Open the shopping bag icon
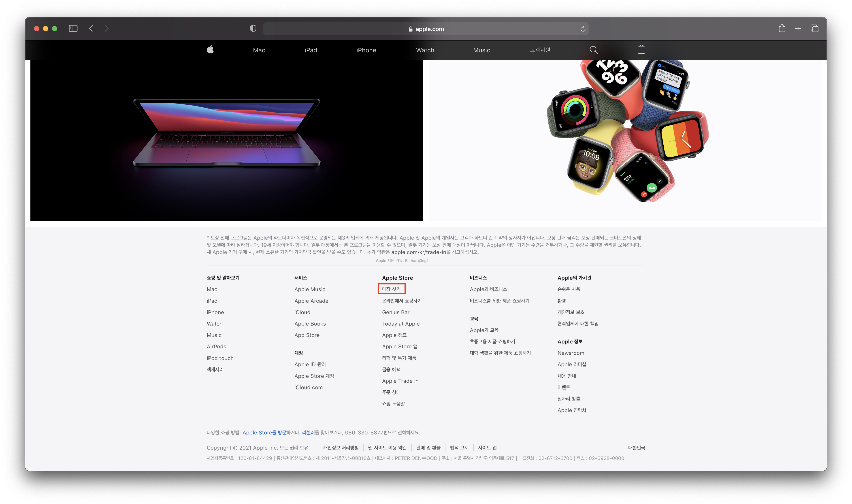 641,50
